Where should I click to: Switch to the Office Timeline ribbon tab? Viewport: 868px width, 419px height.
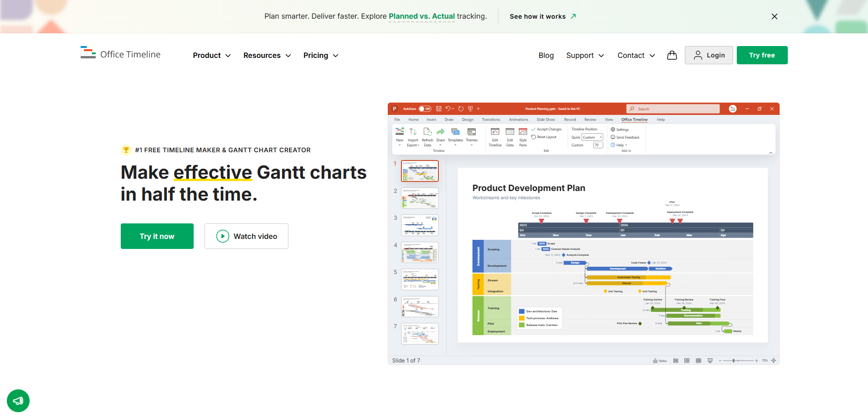[634, 119]
